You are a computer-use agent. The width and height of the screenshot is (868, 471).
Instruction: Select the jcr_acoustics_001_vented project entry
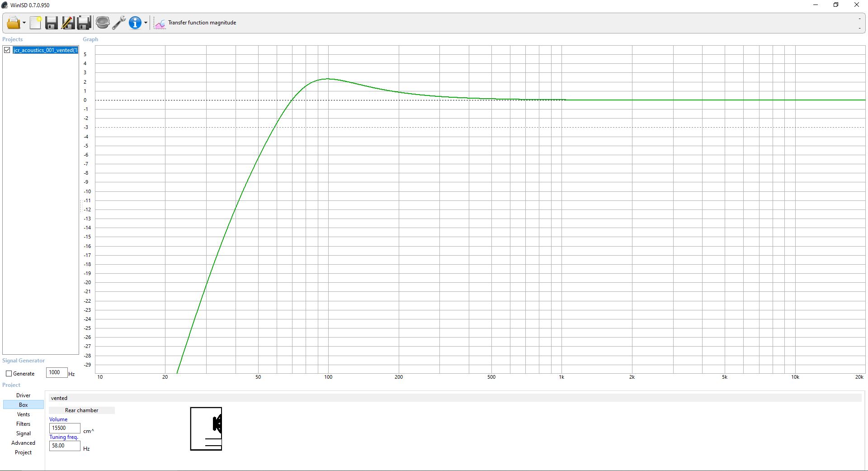point(45,50)
